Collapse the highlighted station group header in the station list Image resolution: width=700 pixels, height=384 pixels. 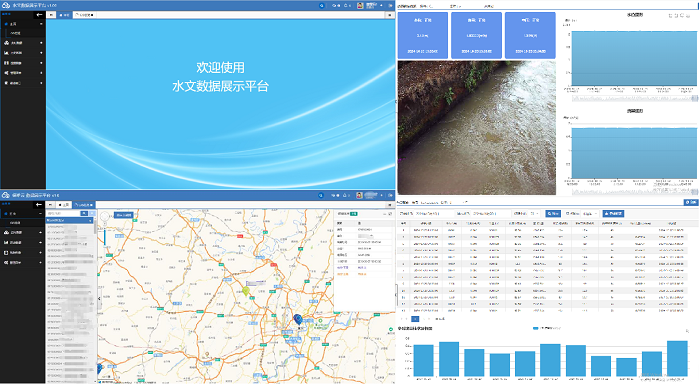pos(70,220)
